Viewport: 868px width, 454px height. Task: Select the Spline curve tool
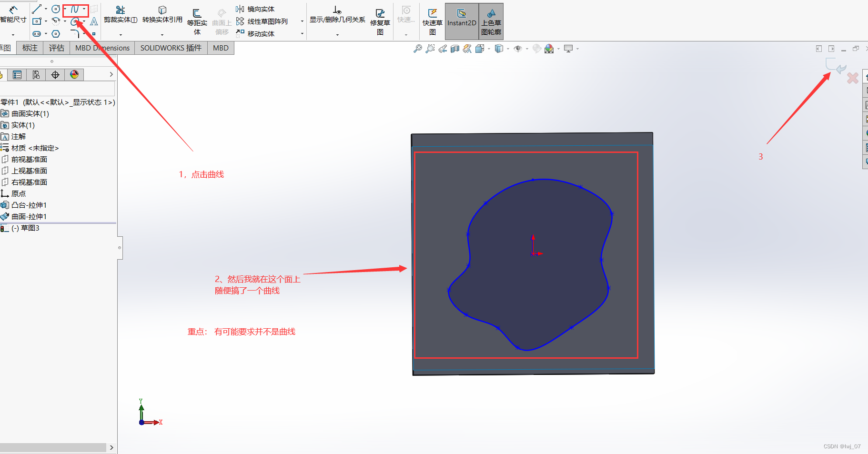click(x=74, y=9)
